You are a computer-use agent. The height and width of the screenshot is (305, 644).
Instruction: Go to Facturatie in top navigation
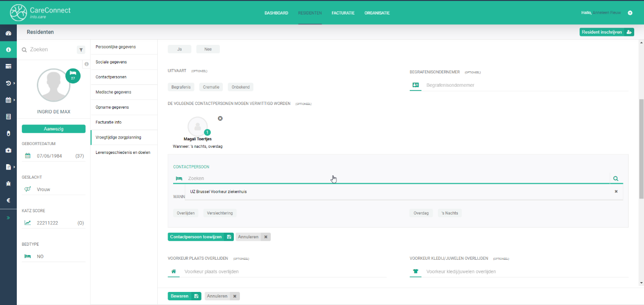click(x=343, y=13)
